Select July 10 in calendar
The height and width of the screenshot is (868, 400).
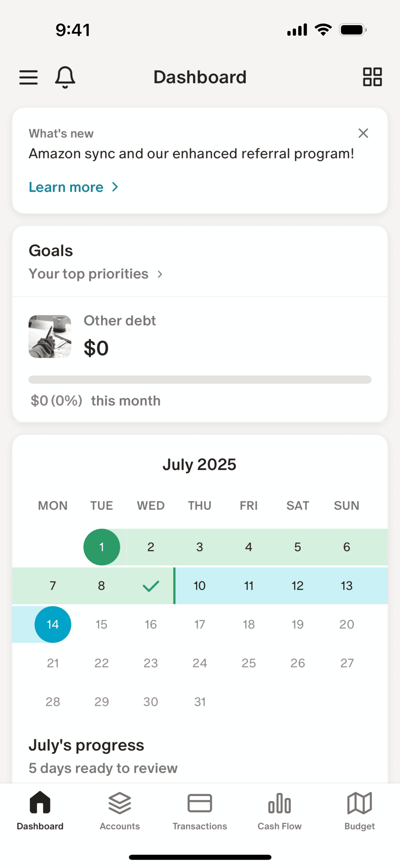(199, 586)
